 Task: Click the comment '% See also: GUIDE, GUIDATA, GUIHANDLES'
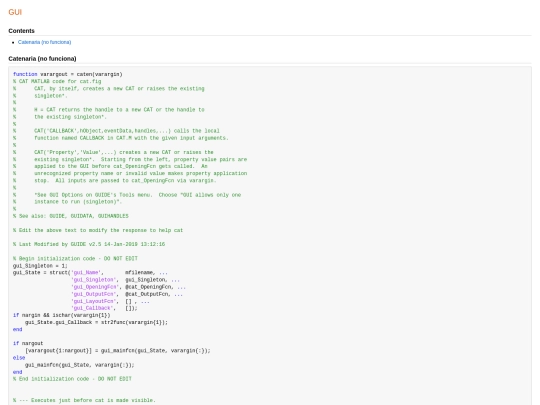pos(71,216)
